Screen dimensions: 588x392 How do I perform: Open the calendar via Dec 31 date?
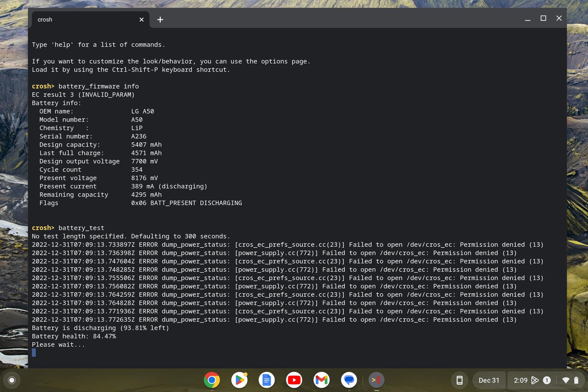[x=489, y=380]
